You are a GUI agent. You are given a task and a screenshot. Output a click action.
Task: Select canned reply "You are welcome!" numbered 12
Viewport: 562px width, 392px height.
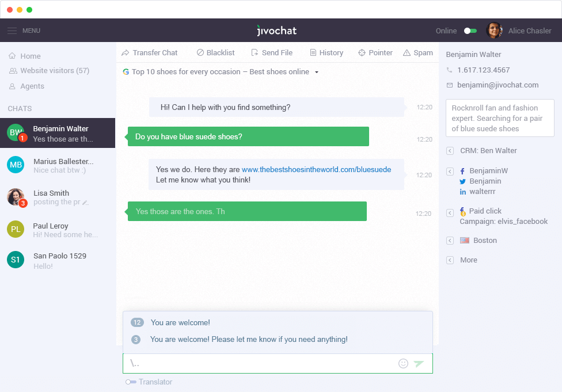(x=180, y=322)
